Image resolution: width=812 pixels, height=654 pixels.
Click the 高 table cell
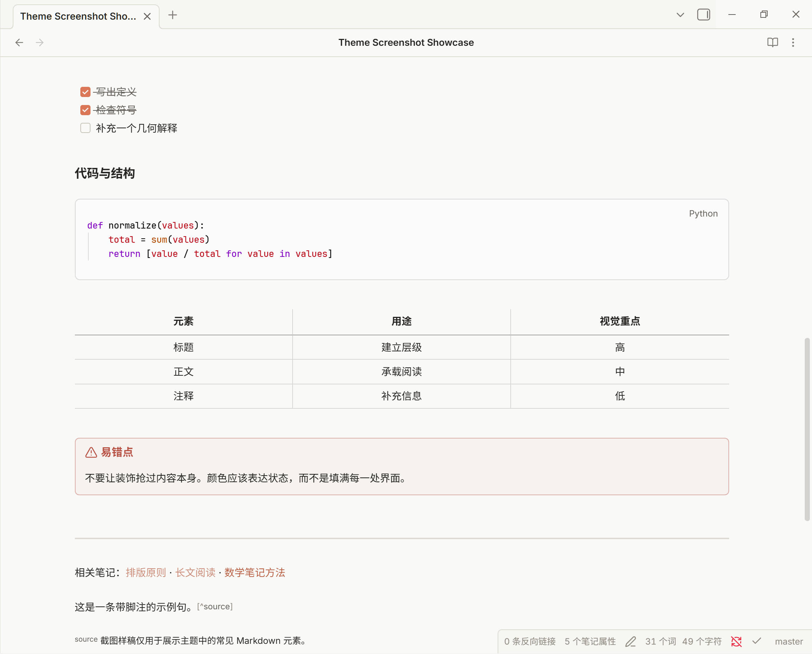(x=620, y=347)
